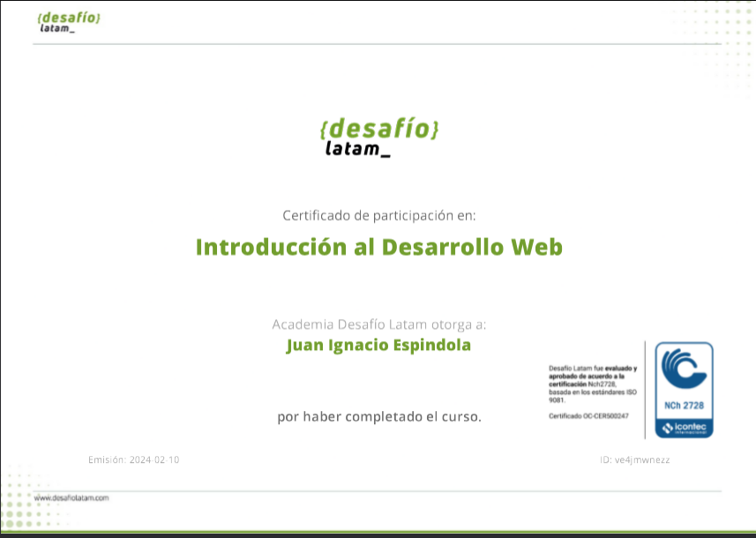Screen dimensions: 756x538
Task: Click the 'Emisión: 2024-02-10' date text
Action: [133, 460]
